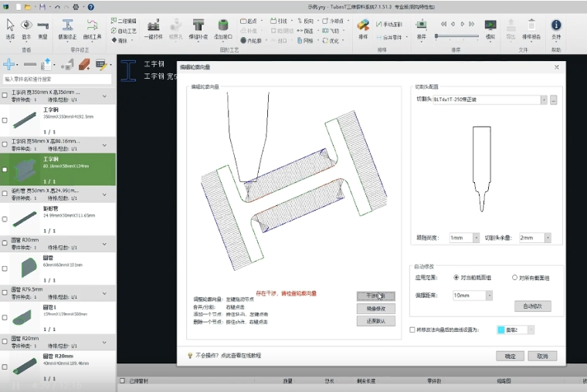
Task: Check the modified vector layer setting checkbox
Action: 412,329
